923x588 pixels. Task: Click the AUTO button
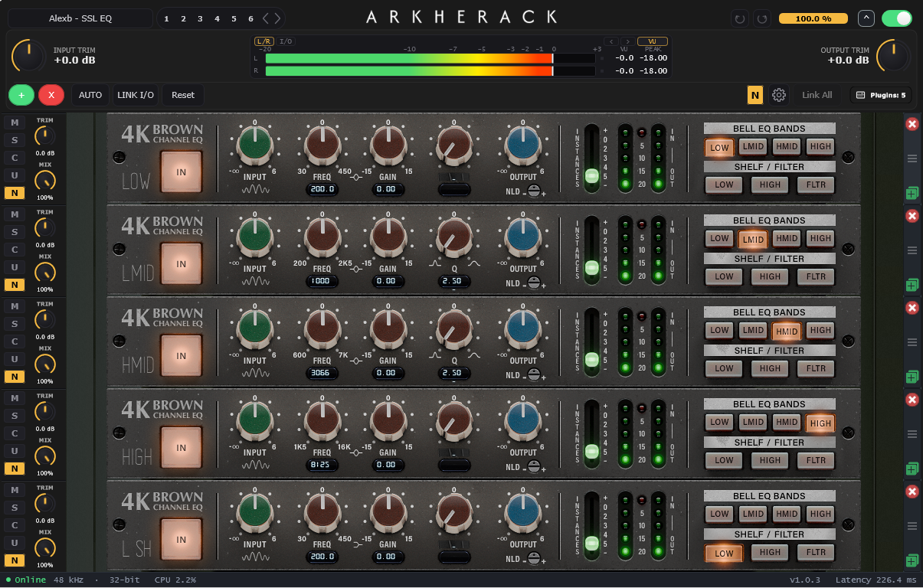click(90, 95)
